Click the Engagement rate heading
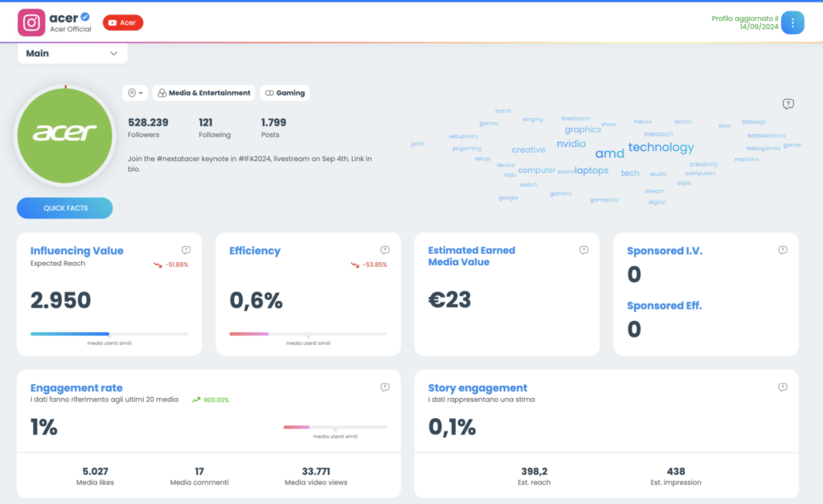The height and width of the screenshot is (504, 823). [x=76, y=388]
